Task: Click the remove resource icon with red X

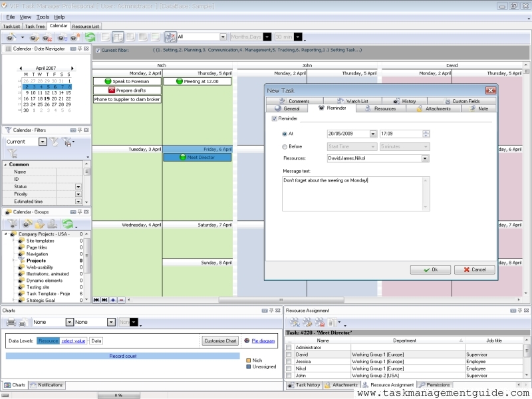Action: [x=320, y=323]
